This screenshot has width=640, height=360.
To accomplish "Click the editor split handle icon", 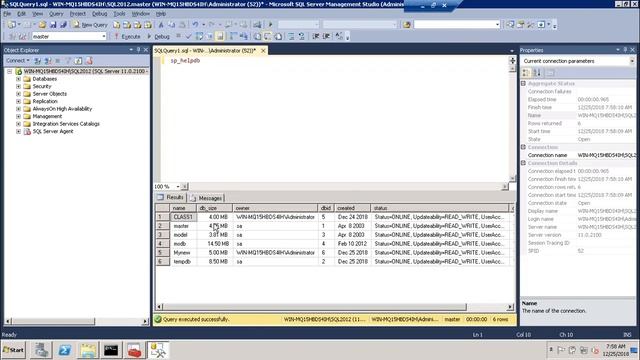I will tap(512, 60).
